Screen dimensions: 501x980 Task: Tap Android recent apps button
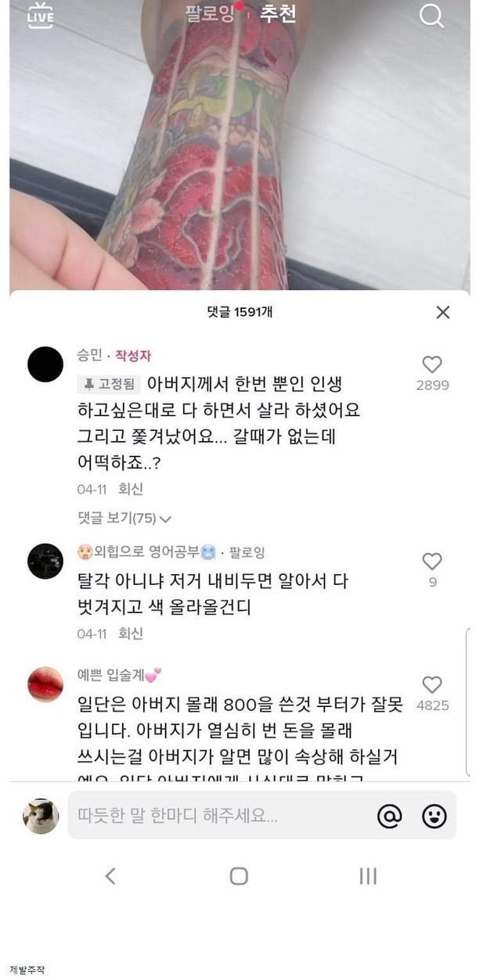(368, 876)
